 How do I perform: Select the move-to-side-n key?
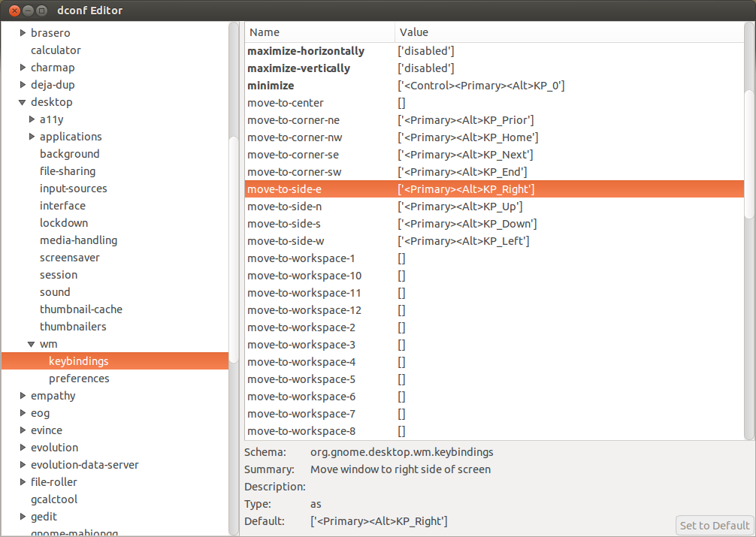click(x=494, y=207)
